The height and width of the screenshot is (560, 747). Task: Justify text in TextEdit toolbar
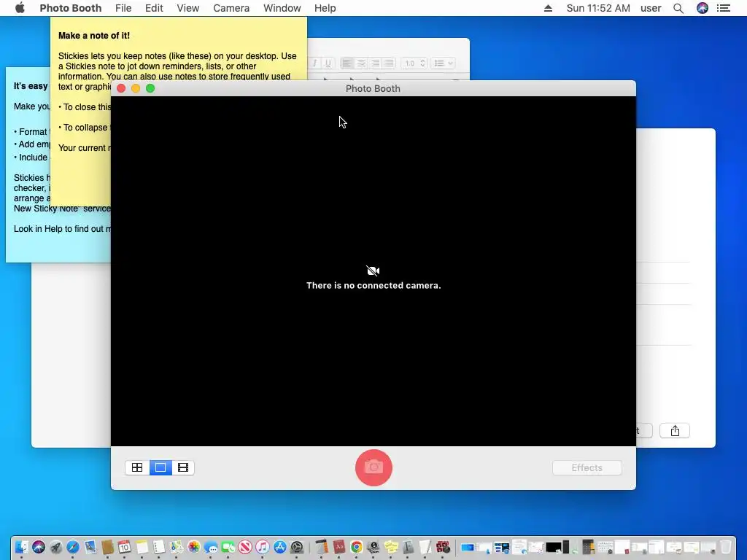click(390, 63)
